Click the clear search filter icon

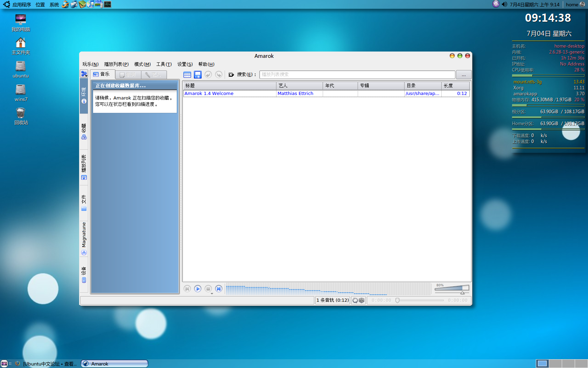pyautogui.click(x=231, y=75)
